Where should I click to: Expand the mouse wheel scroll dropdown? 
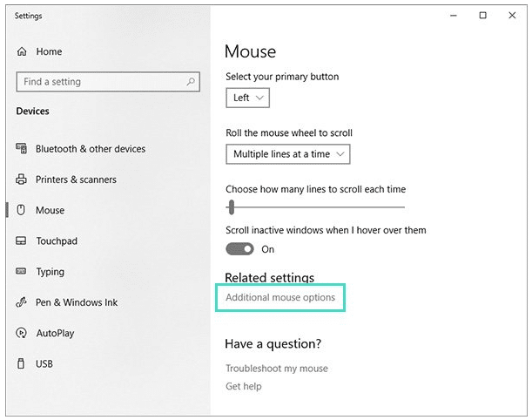[x=287, y=154]
